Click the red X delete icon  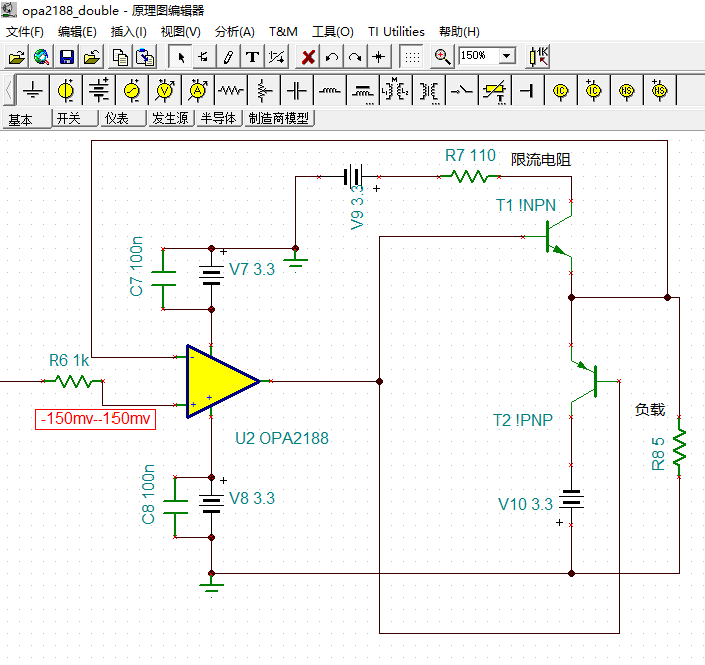308,57
